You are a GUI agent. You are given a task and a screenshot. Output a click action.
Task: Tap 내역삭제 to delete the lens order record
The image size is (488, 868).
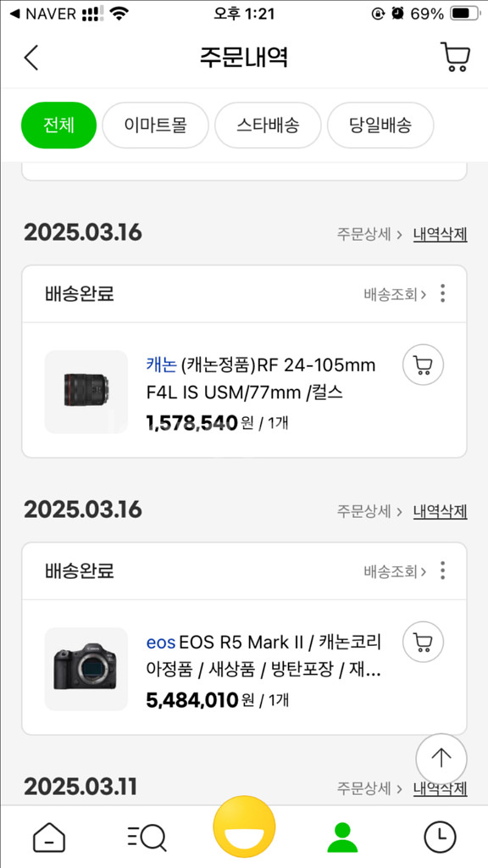click(440, 232)
